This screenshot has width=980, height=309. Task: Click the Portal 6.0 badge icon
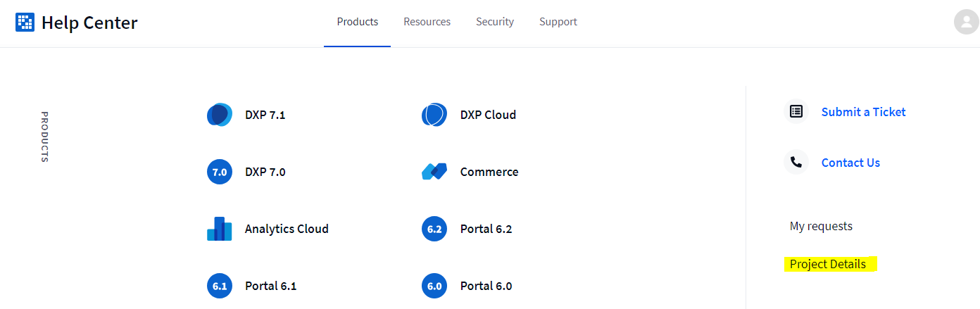point(434,286)
